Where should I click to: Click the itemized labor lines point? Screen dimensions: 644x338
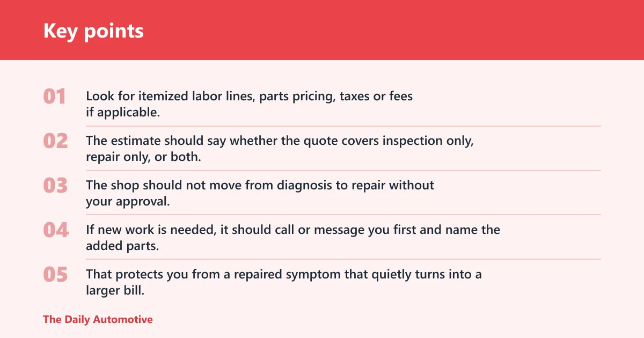tap(250, 104)
